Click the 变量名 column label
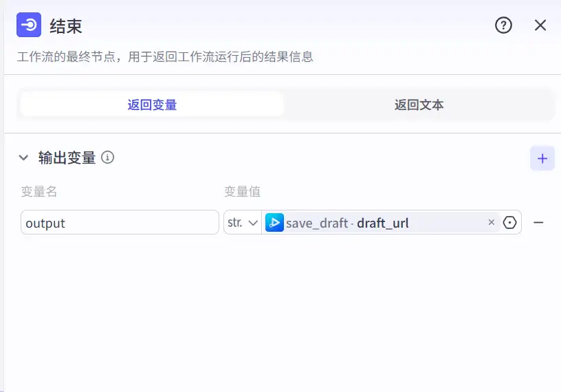Screen dimensions: 561x392 point(39,191)
